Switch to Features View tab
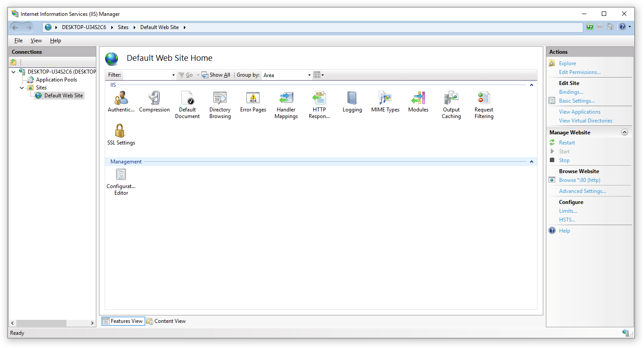This screenshot has width=644, height=348. tap(123, 321)
